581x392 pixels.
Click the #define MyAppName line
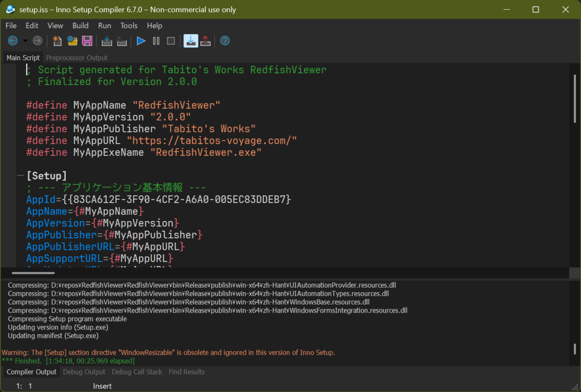tap(123, 105)
